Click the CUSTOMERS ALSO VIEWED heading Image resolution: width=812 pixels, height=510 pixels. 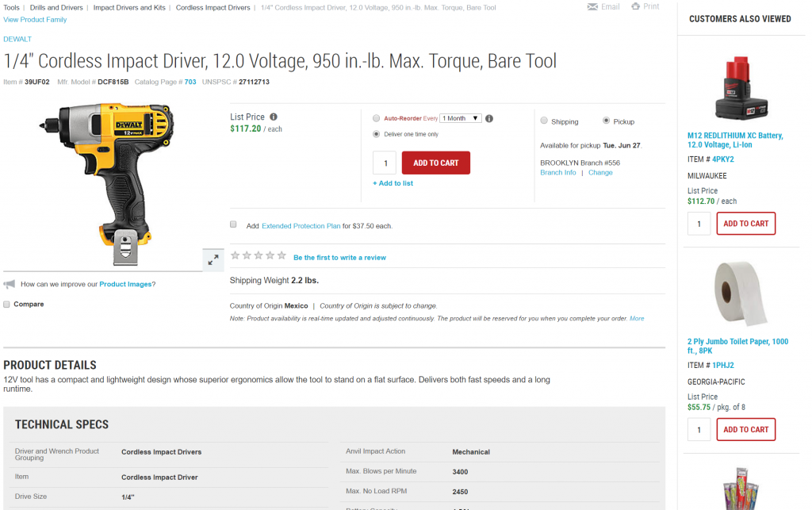tap(740, 19)
